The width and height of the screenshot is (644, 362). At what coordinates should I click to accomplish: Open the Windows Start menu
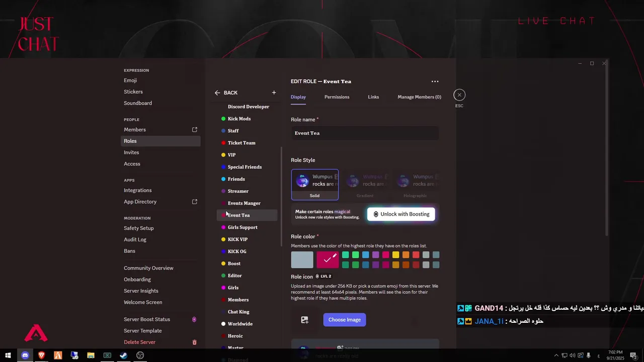click(8, 355)
